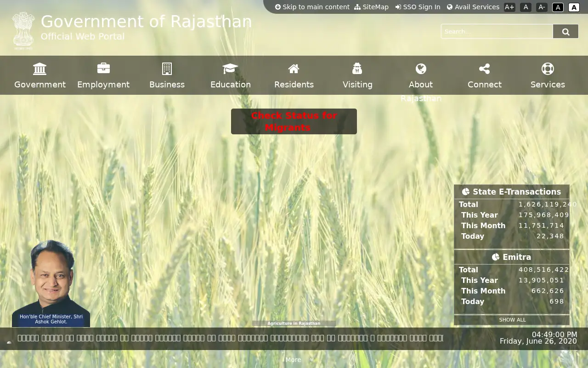Click the magnifying glass search button

(565, 31)
